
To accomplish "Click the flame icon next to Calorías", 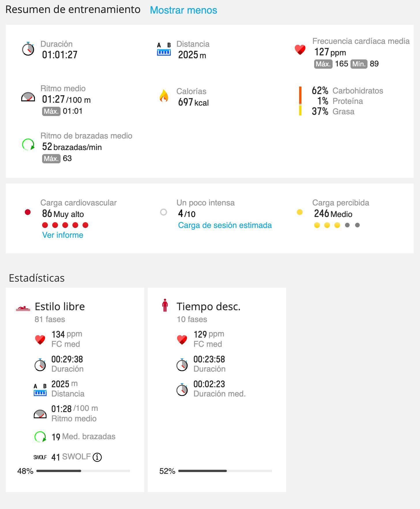I will (164, 96).
